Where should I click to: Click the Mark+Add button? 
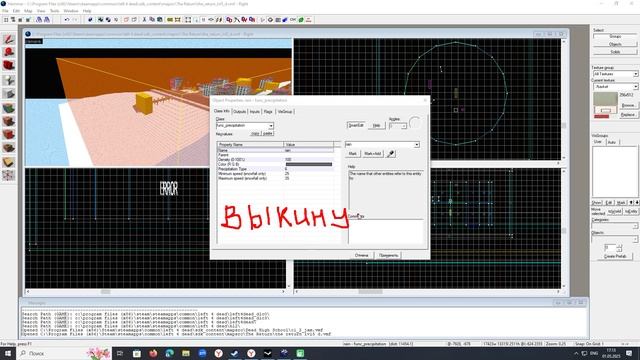coord(372,153)
